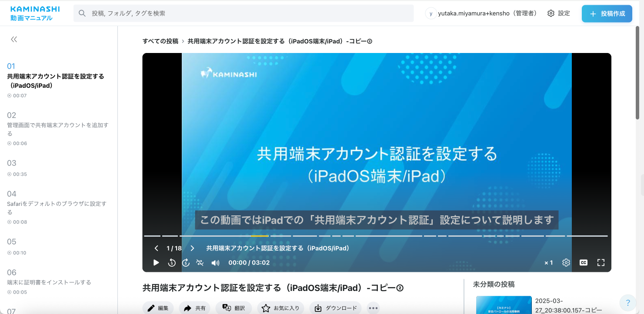This screenshot has height=314, width=644.
Task: Open the 翻訳 translate button
Action: click(x=234, y=308)
